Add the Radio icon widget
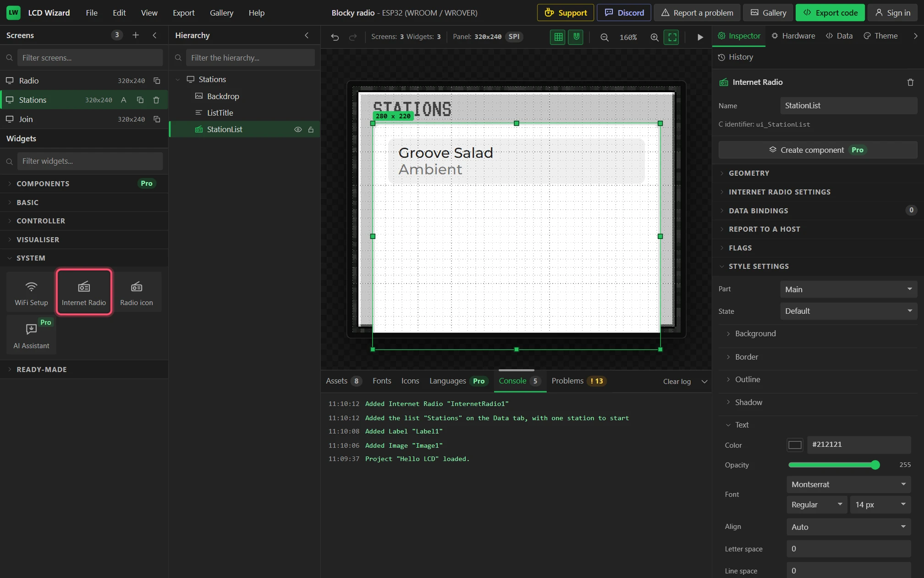Image resolution: width=924 pixels, height=578 pixels. pos(137,292)
